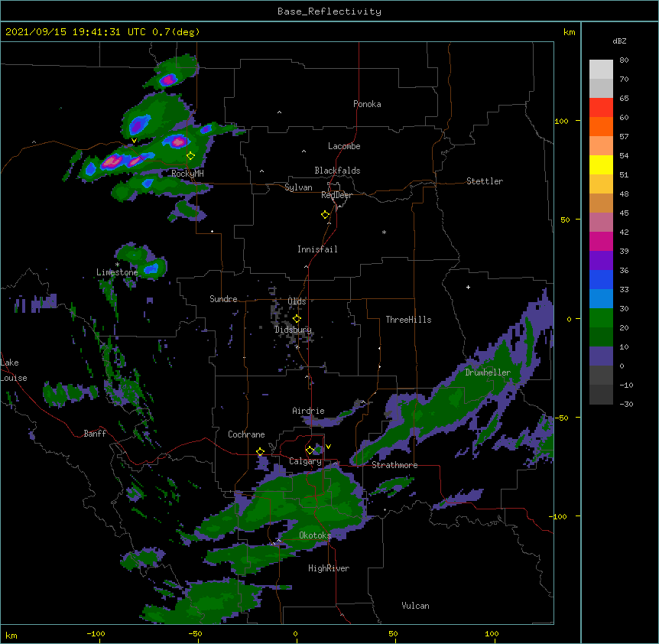Click the asterisk marker east of Innisfail
The width and height of the screenshot is (659, 644).
tap(384, 232)
